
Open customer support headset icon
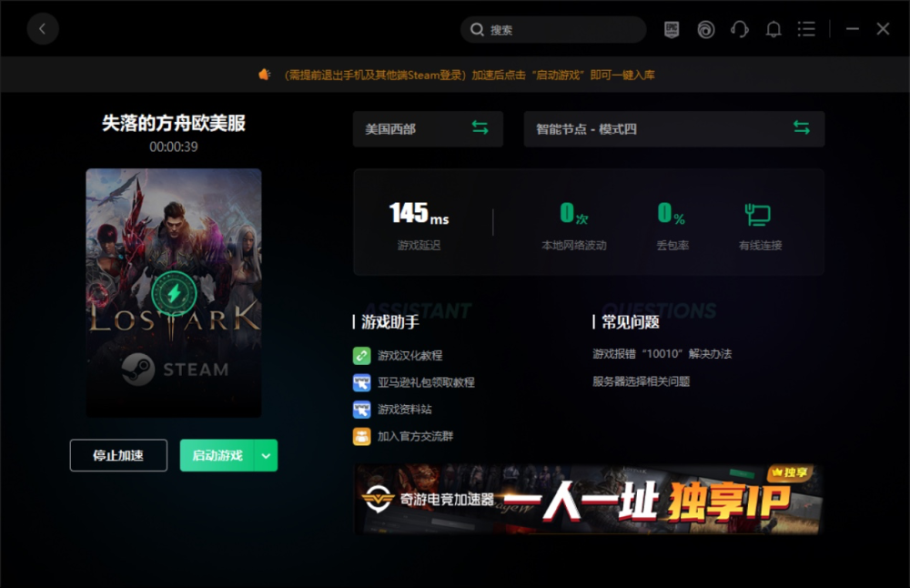[739, 30]
